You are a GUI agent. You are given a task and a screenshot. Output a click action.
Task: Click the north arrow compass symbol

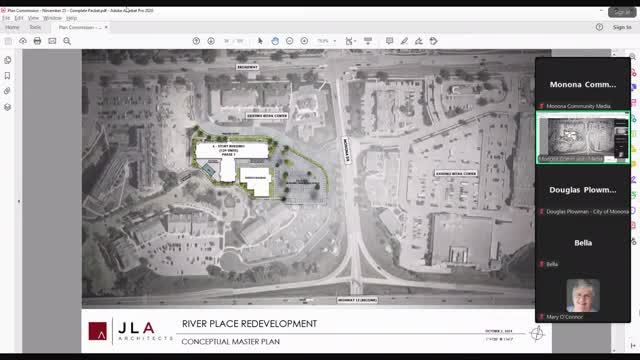click(537, 333)
